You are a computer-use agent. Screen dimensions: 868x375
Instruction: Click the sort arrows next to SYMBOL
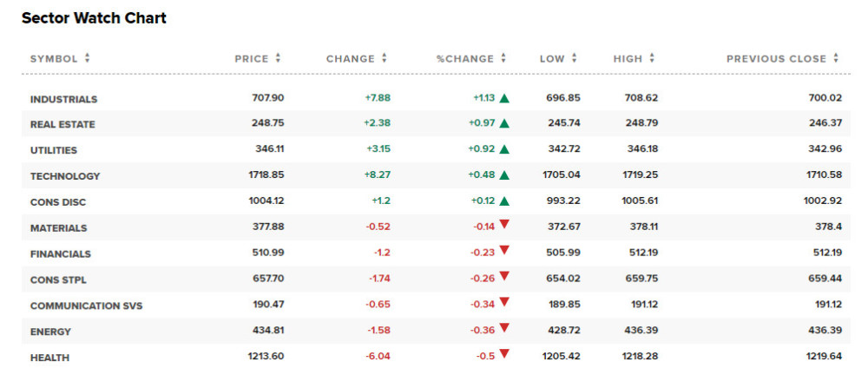click(x=88, y=59)
